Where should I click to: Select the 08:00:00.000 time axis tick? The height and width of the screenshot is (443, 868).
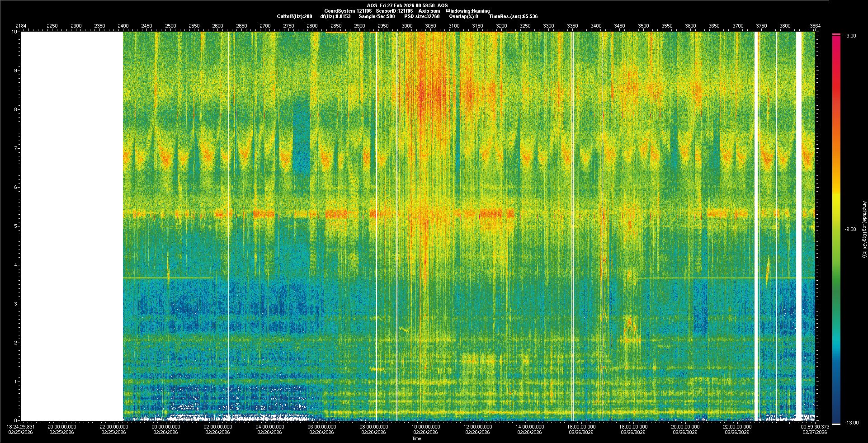click(x=373, y=427)
